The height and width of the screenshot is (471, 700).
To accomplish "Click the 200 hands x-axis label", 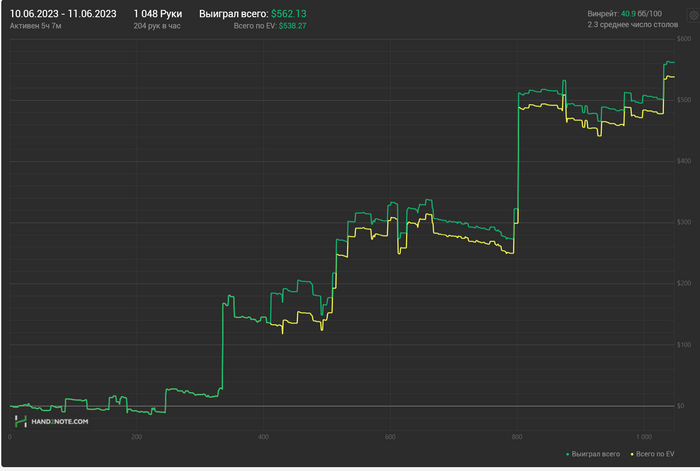I will pyautogui.click(x=137, y=437).
